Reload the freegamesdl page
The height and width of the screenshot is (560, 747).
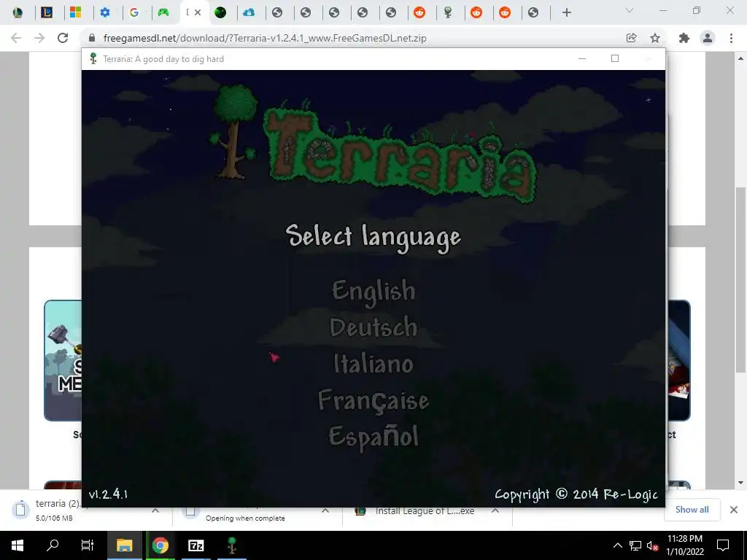(63, 38)
